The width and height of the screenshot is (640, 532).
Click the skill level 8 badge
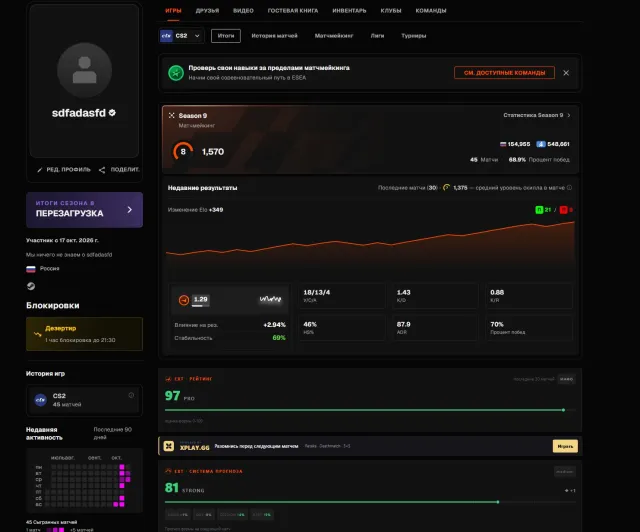(x=183, y=151)
